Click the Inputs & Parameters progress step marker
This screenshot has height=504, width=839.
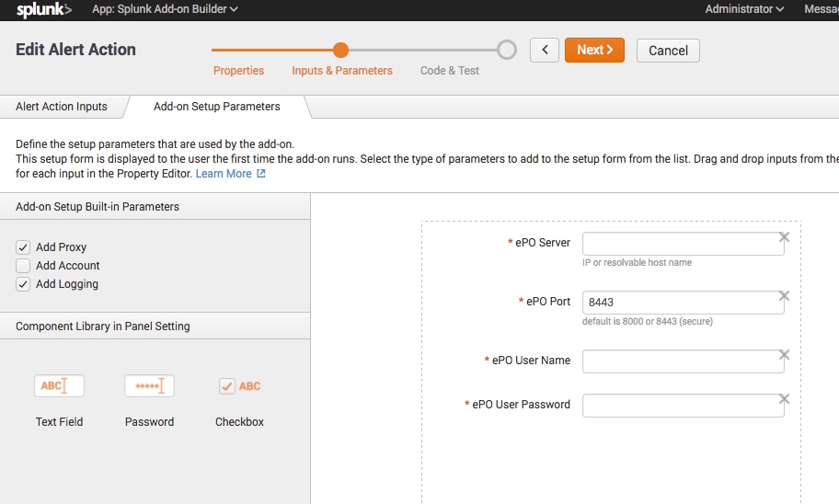coord(340,51)
